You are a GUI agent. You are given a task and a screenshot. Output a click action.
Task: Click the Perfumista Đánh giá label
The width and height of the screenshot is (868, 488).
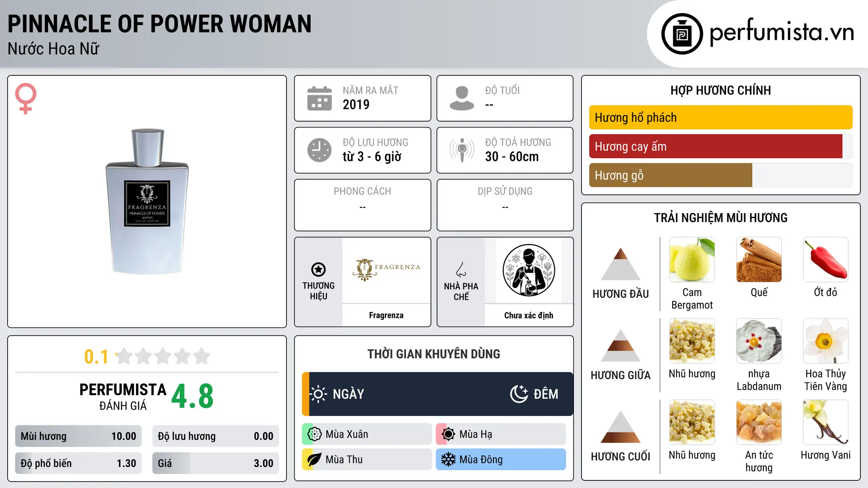tap(123, 396)
